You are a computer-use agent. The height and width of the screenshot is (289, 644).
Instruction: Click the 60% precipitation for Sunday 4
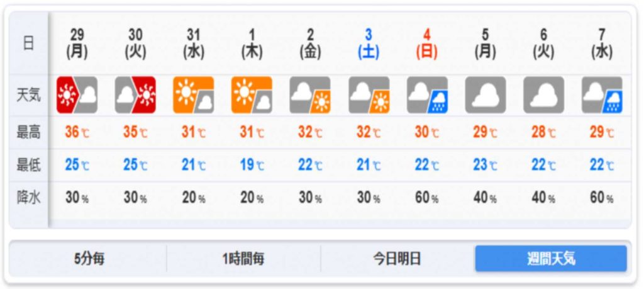tap(427, 198)
